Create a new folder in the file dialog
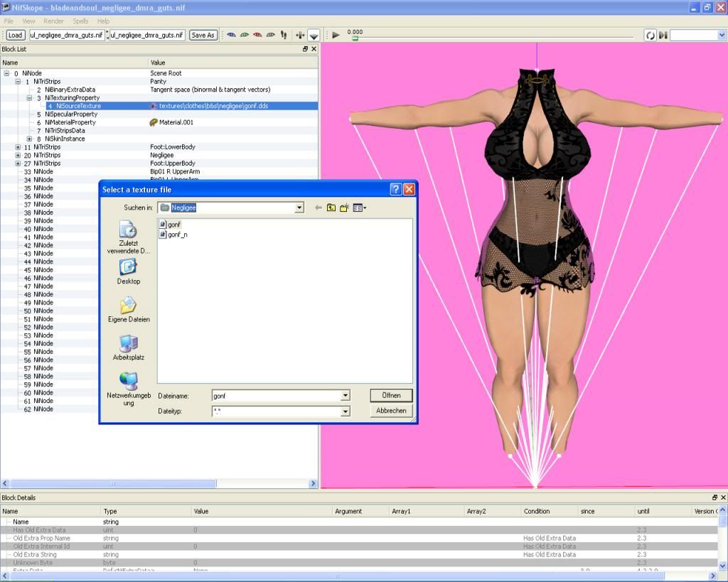Viewport: 728px width, 582px height. (345, 208)
